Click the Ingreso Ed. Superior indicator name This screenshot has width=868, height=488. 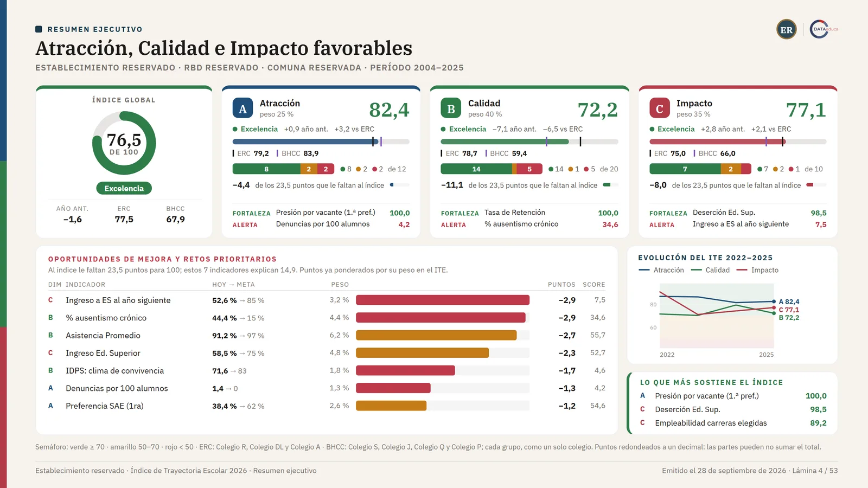[103, 353]
